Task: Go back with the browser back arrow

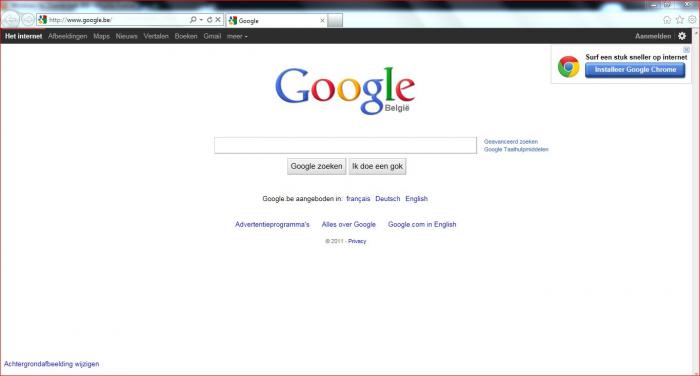Action: click(11, 20)
